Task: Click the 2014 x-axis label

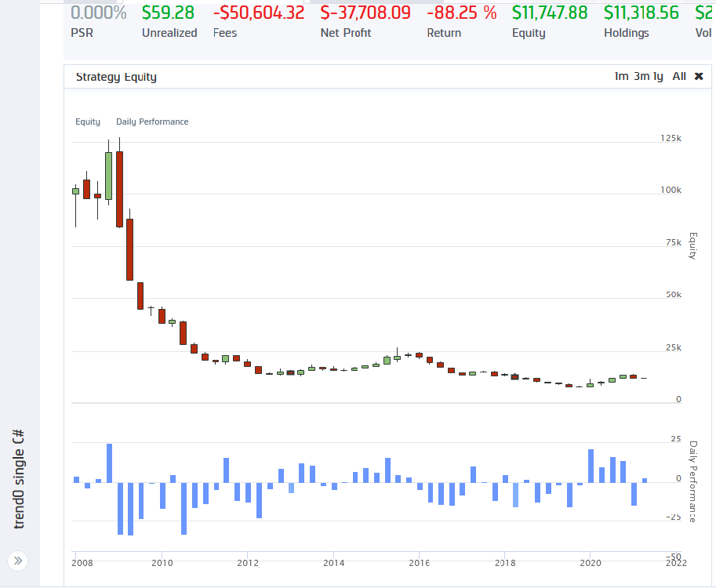Action: click(x=334, y=563)
